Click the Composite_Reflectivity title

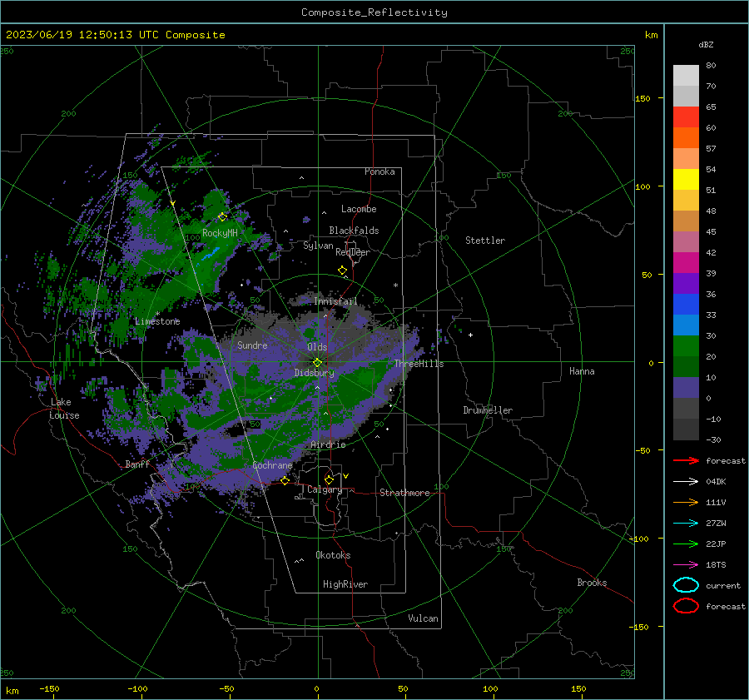click(374, 12)
